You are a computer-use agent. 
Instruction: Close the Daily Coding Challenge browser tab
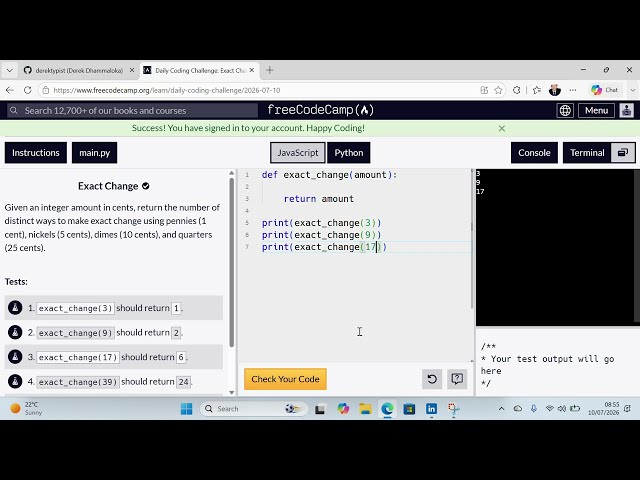point(252,70)
